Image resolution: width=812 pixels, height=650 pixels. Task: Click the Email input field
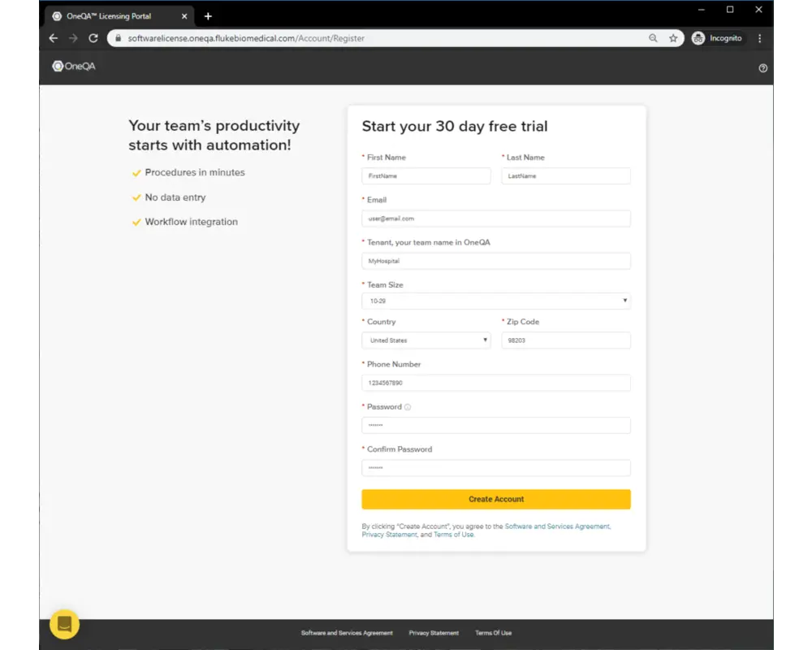click(495, 219)
